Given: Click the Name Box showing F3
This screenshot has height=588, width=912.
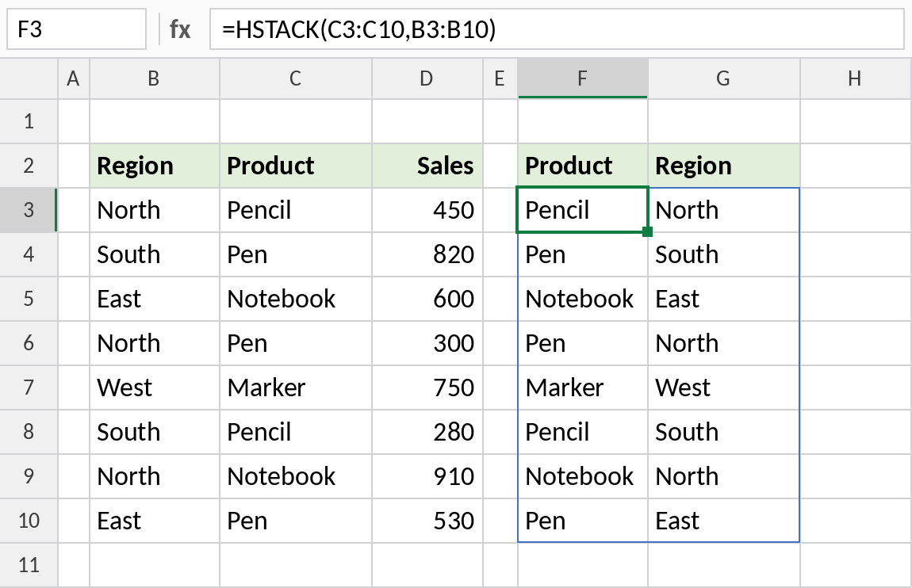Looking at the screenshot, I should (76, 29).
